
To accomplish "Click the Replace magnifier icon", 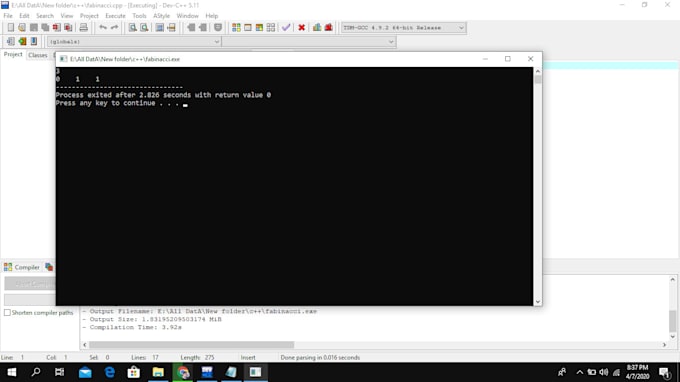I will 144,27.
